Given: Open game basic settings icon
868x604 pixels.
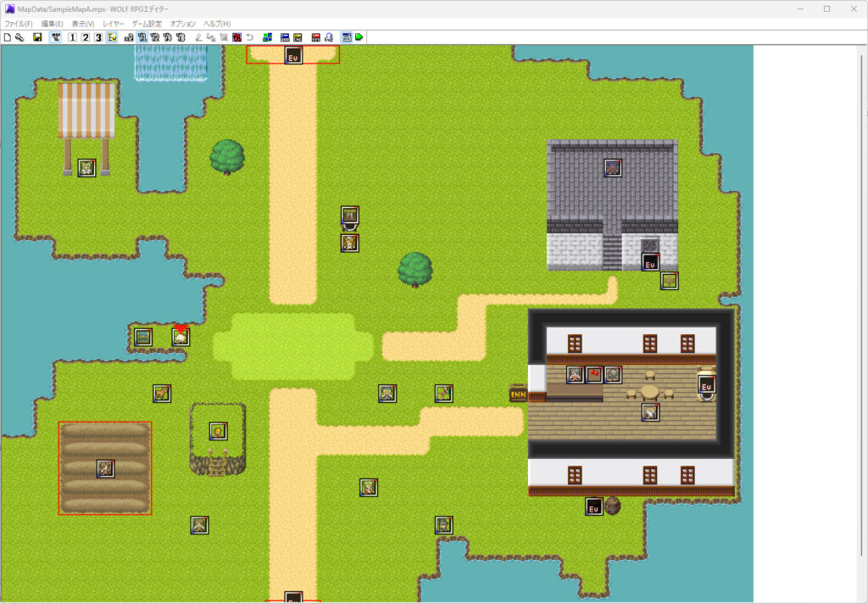Looking at the screenshot, I should [x=347, y=37].
